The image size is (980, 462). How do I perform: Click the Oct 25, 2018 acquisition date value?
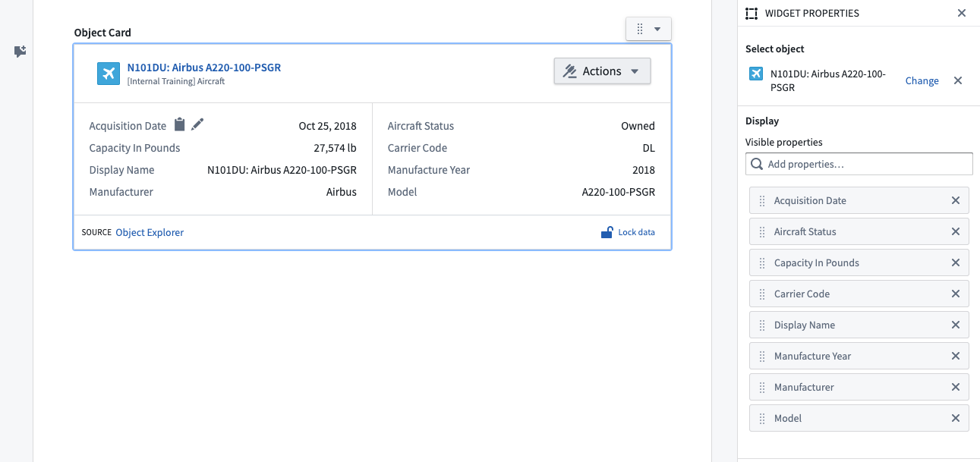pos(328,126)
